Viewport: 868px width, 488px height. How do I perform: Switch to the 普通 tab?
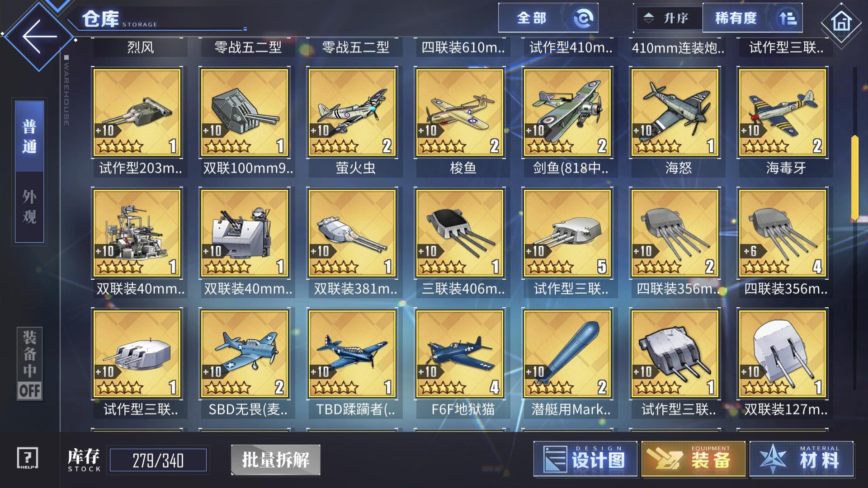pyautogui.click(x=29, y=136)
